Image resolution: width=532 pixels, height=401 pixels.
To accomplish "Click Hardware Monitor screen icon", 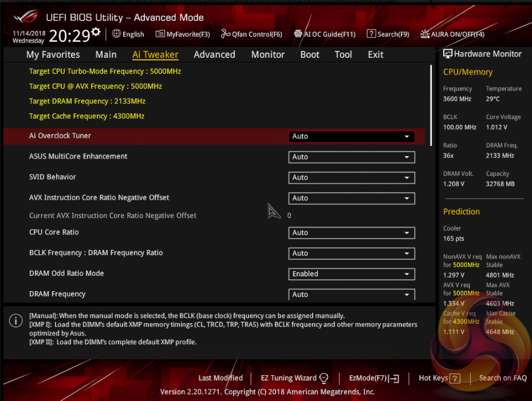I will pyautogui.click(x=448, y=54).
